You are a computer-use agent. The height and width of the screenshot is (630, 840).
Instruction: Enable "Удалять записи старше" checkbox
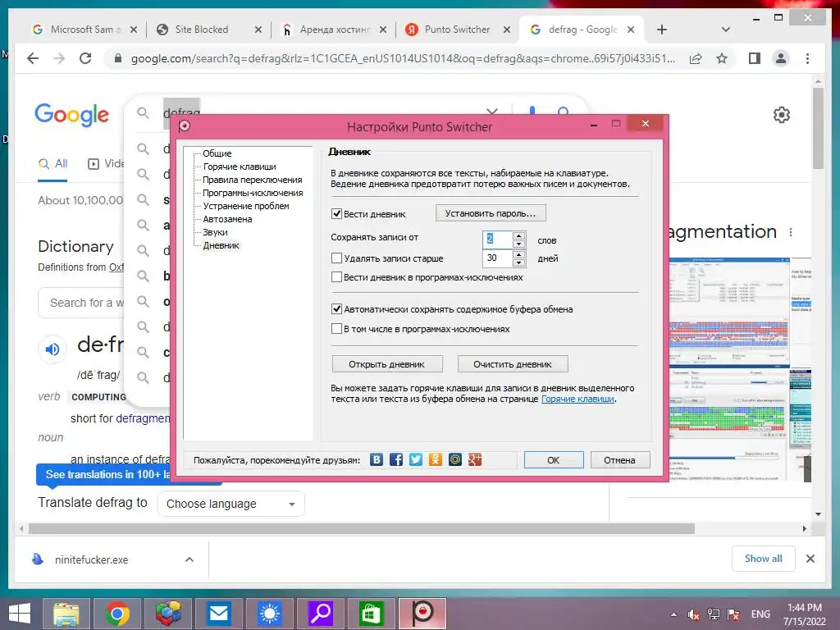336,258
